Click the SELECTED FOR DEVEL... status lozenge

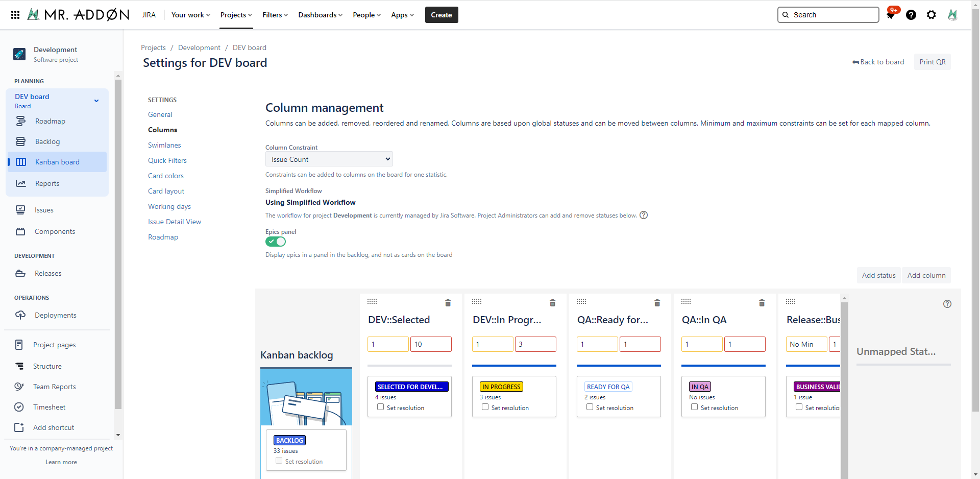[411, 387]
